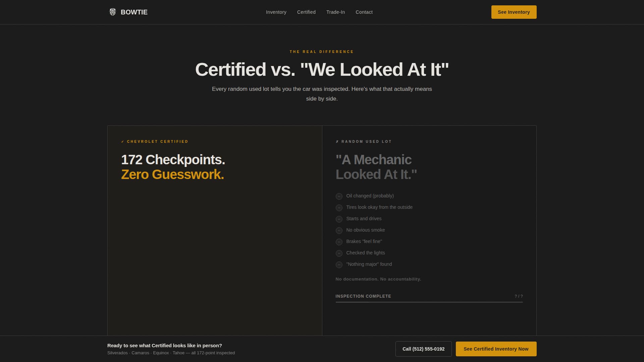Click the dash icon beside Tires look okay

(339, 208)
